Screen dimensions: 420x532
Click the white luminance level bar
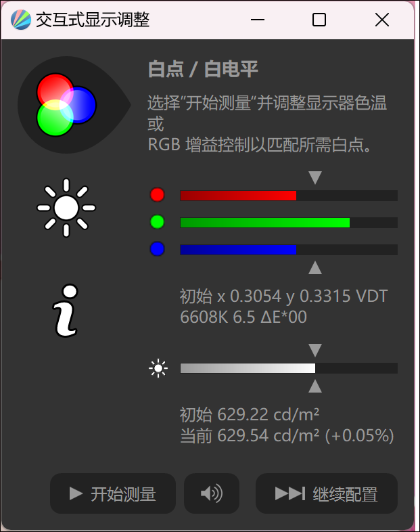click(x=289, y=368)
